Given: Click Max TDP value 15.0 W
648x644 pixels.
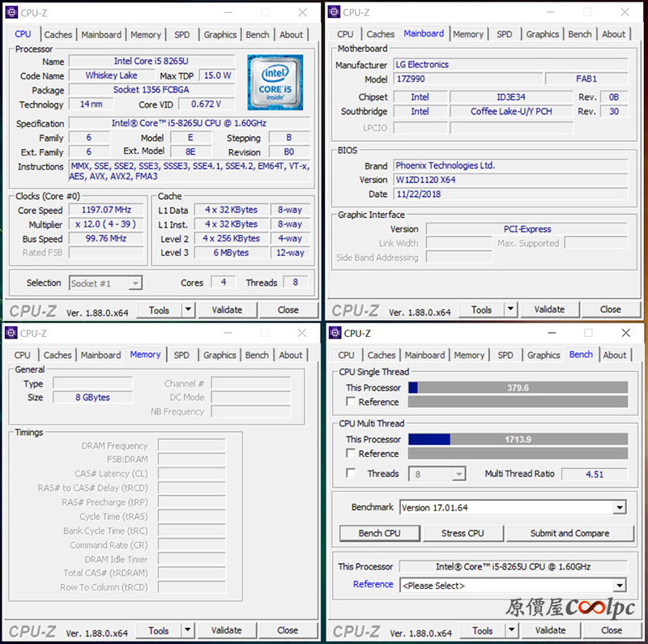Looking at the screenshot, I should point(217,75).
